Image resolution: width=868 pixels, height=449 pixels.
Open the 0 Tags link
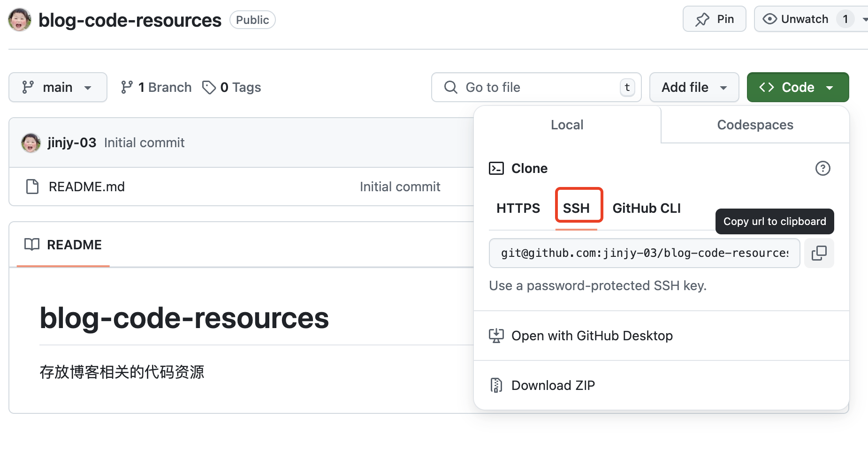click(231, 87)
